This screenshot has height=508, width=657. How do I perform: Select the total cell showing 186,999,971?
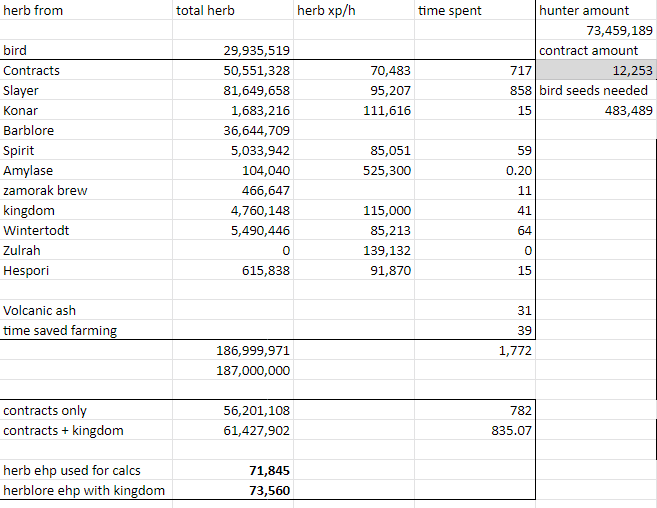253,350
